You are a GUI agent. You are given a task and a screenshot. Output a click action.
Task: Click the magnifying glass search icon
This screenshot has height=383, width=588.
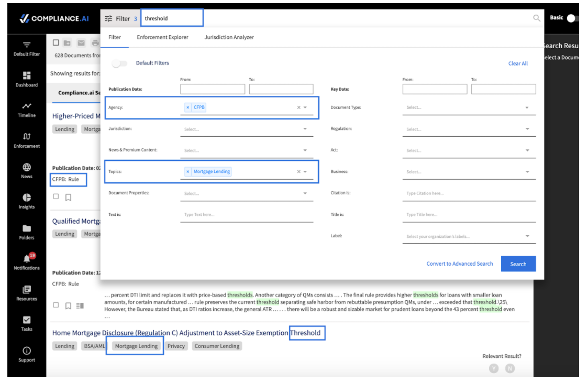click(537, 18)
